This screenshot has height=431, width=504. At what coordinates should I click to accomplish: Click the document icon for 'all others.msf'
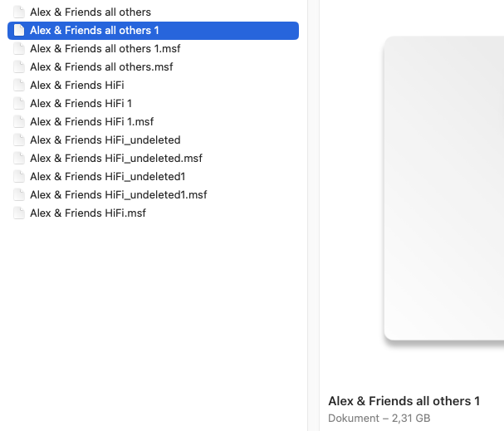19,67
